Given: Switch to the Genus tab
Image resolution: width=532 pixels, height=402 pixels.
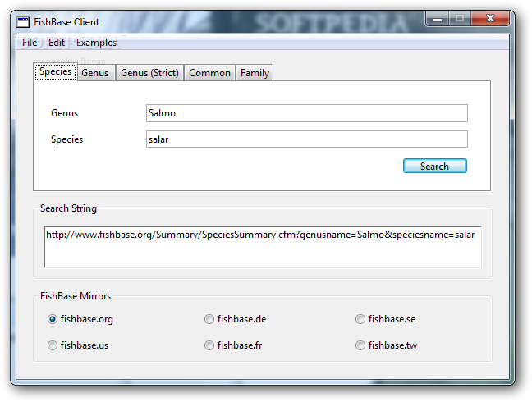Looking at the screenshot, I should (95, 73).
